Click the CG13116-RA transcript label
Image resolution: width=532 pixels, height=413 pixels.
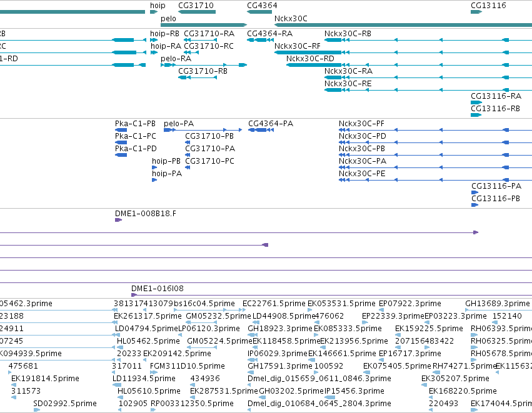pos(496,96)
